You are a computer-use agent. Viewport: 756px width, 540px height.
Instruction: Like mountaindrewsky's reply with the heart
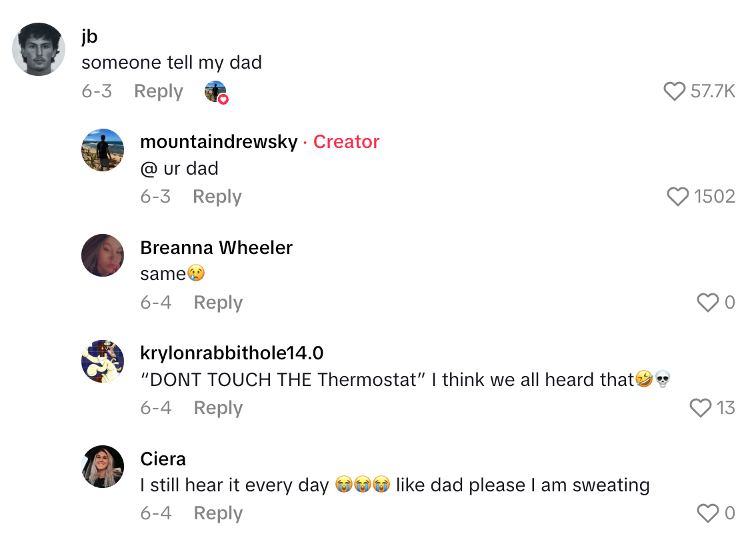678,197
